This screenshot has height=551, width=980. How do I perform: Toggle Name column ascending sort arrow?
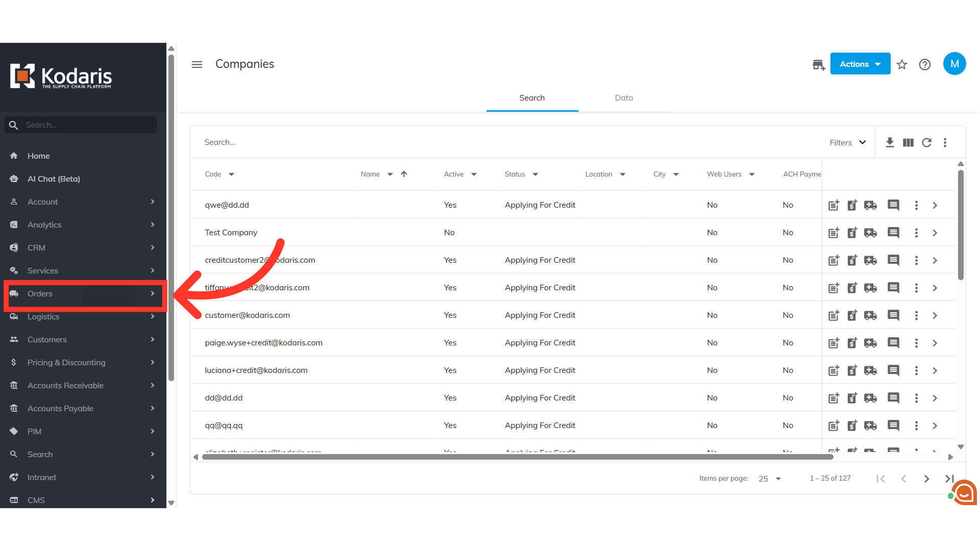click(x=404, y=174)
